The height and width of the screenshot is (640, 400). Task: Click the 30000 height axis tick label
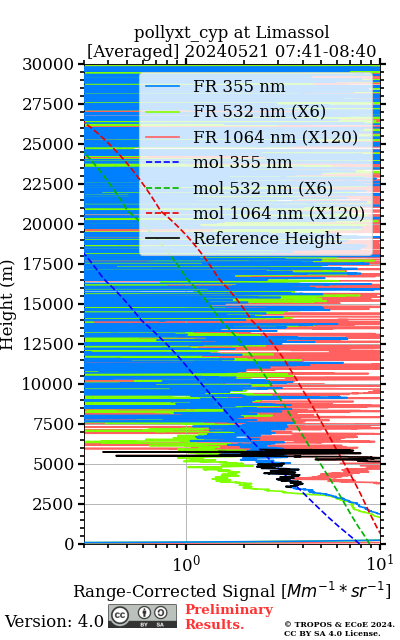tap(48, 64)
